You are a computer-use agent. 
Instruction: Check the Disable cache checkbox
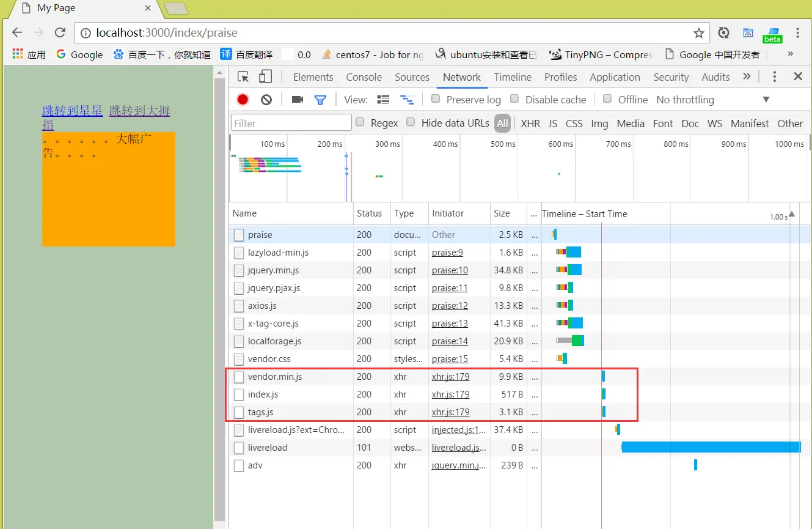tap(514, 99)
